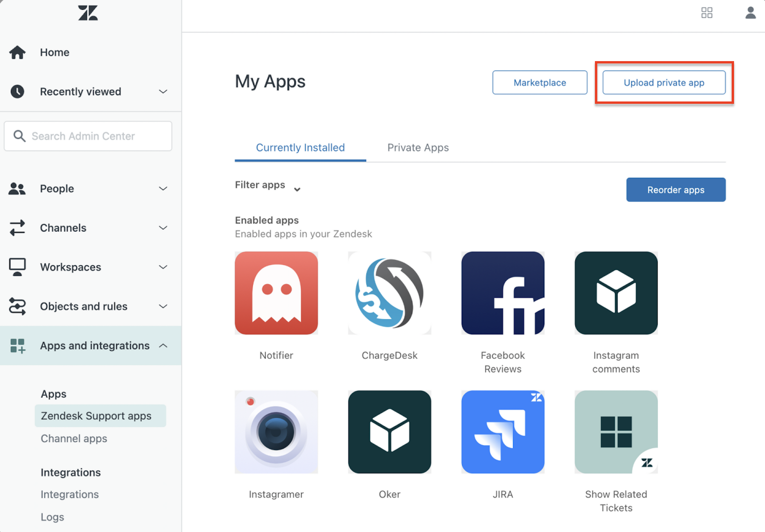Click the Apps and integrations grid icon
Image resolution: width=765 pixels, height=532 pixels.
tap(18, 346)
